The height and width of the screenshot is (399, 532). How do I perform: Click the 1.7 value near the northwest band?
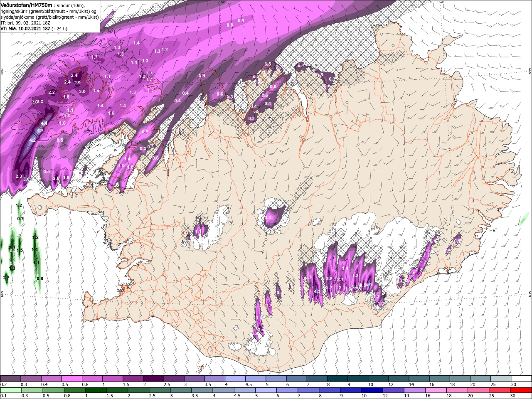click(x=94, y=57)
